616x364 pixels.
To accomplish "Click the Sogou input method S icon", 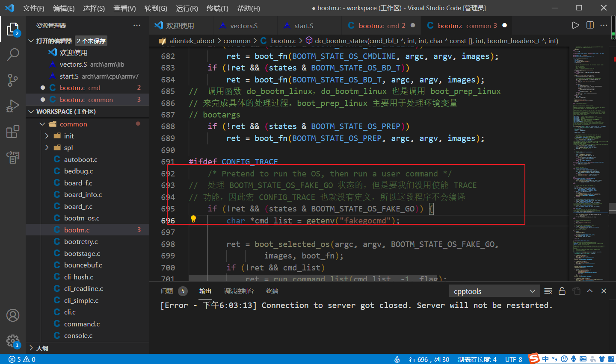I will [534, 358].
